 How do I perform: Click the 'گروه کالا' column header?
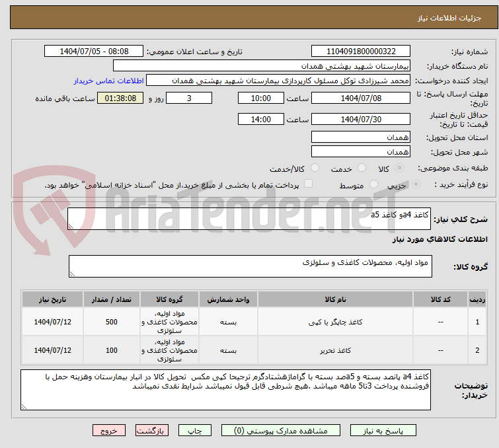169,299
